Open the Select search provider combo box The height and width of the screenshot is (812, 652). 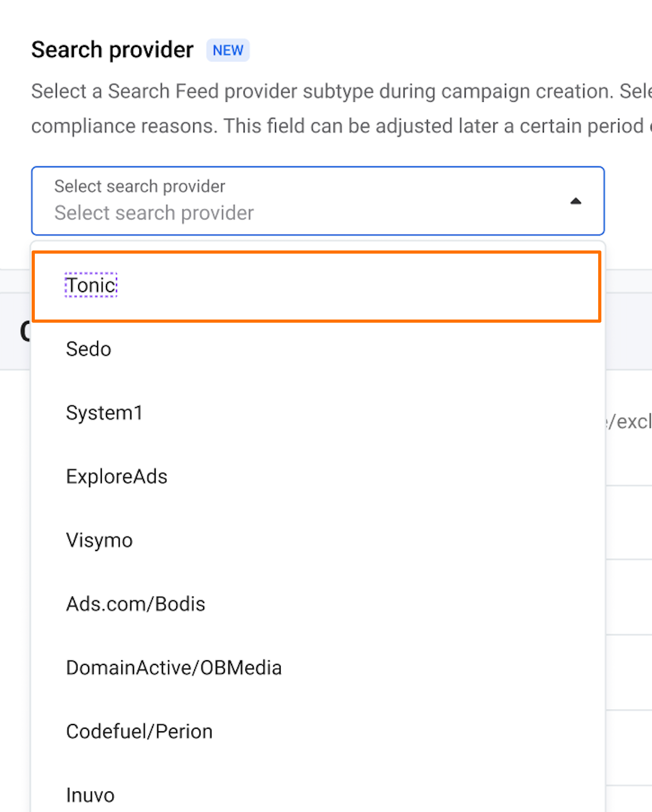coord(317,201)
